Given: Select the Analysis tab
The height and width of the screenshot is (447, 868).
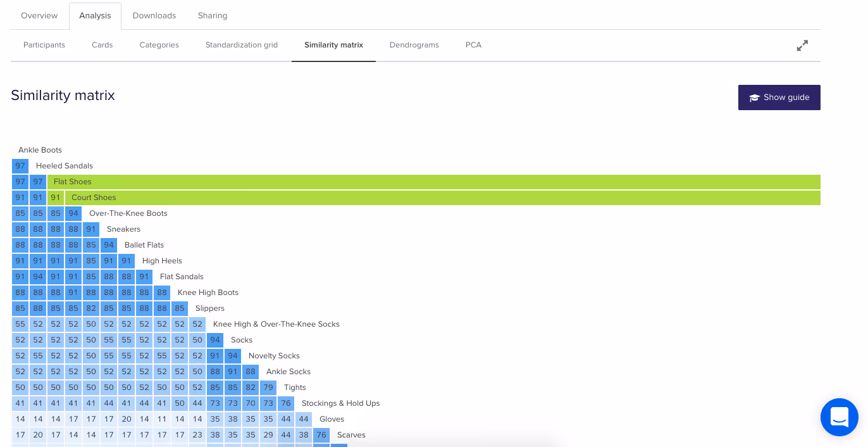Looking at the screenshot, I should [x=95, y=16].
